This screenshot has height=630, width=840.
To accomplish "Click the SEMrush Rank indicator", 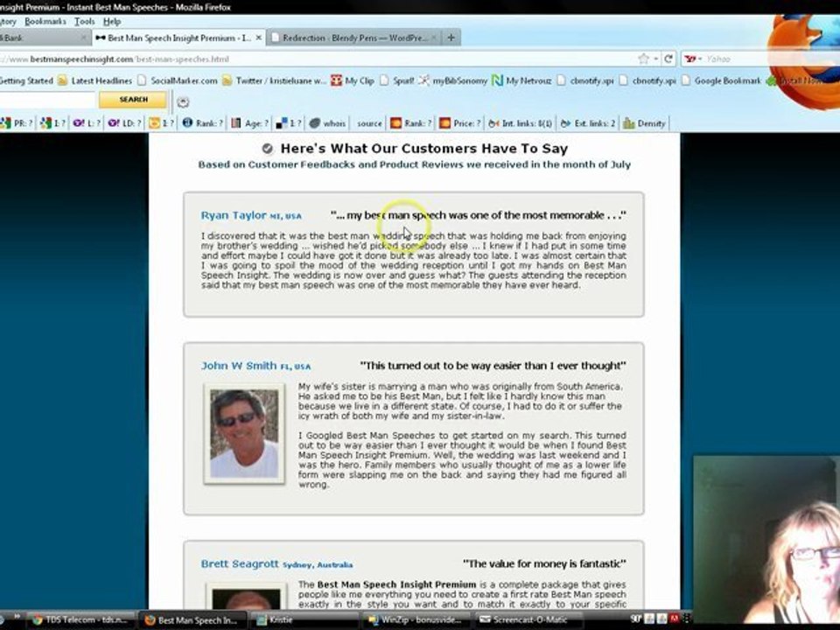I will coord(411,123).
